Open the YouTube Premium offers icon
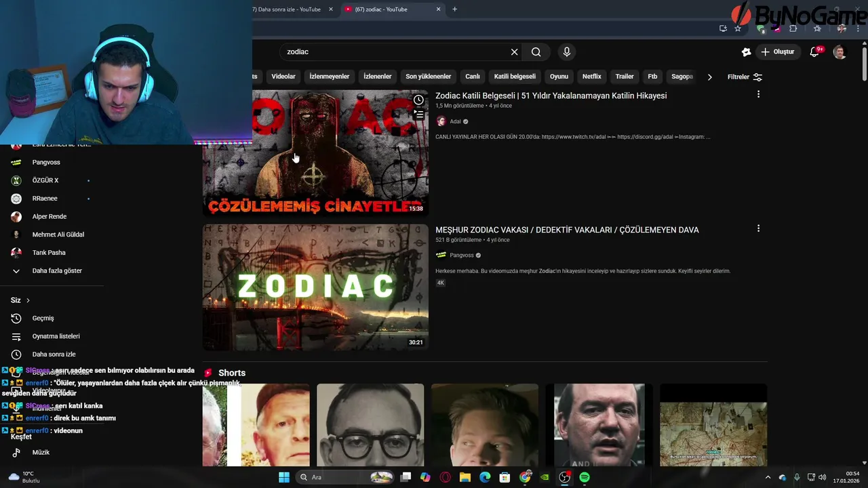This screenshot has width=868, height=488. (x=747, y=52)
